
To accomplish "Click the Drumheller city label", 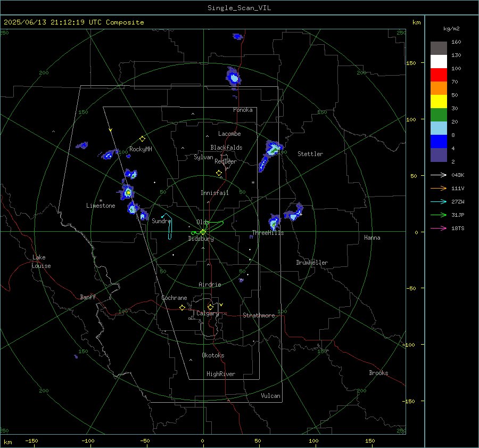I will coord(312,263).
